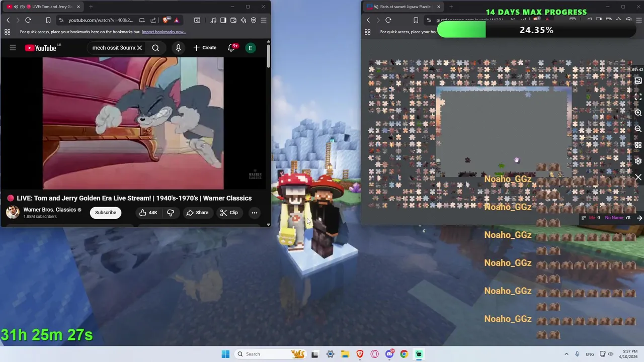Go back in the puzzle window

(368, 20)
